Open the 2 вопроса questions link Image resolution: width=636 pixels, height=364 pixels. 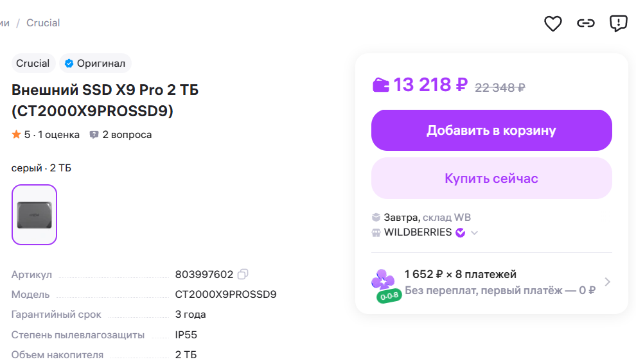121,135
